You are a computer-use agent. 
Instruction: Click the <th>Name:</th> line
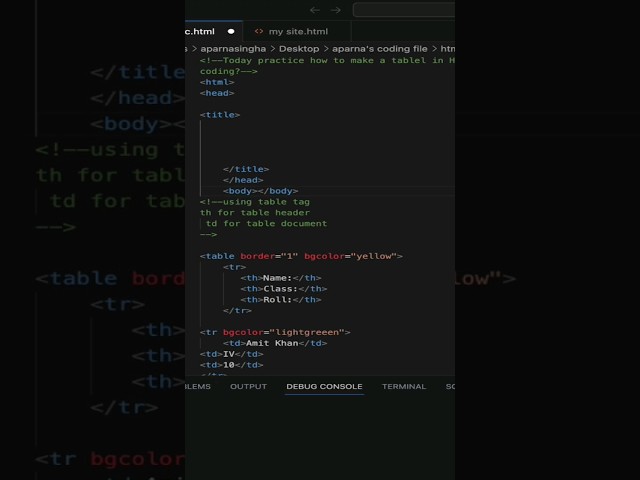(281, 278)
